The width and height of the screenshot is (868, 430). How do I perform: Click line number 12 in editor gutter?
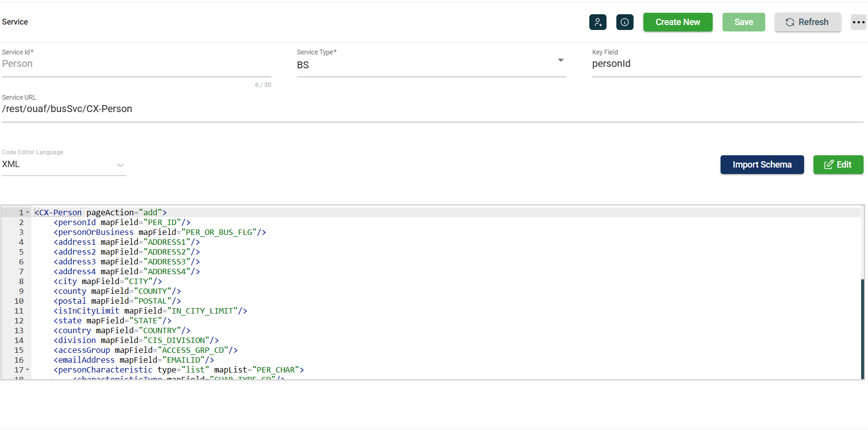[19, 321]
